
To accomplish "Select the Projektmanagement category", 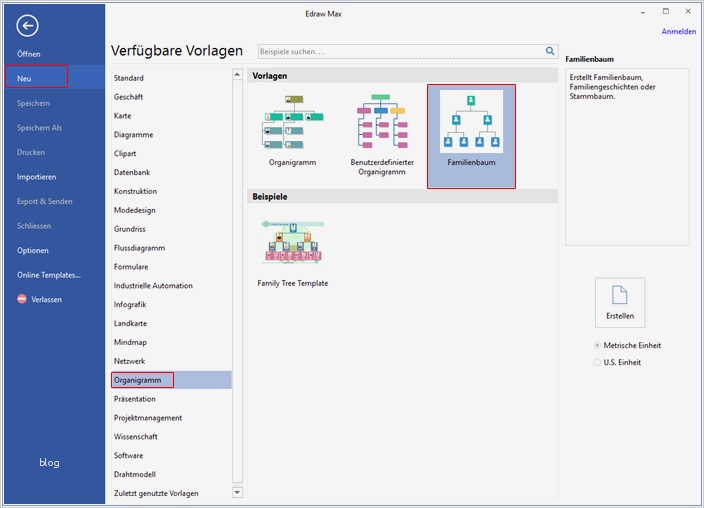I will [148, 418].
